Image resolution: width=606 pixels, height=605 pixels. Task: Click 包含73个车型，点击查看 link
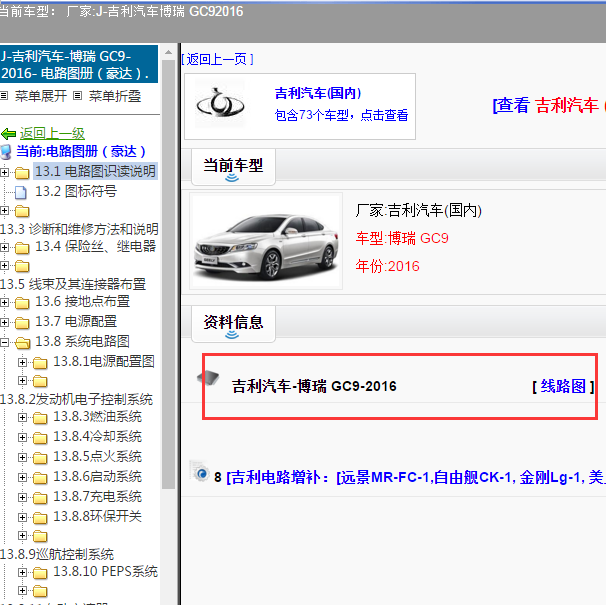pyautogui.click(x=341, y=115)
